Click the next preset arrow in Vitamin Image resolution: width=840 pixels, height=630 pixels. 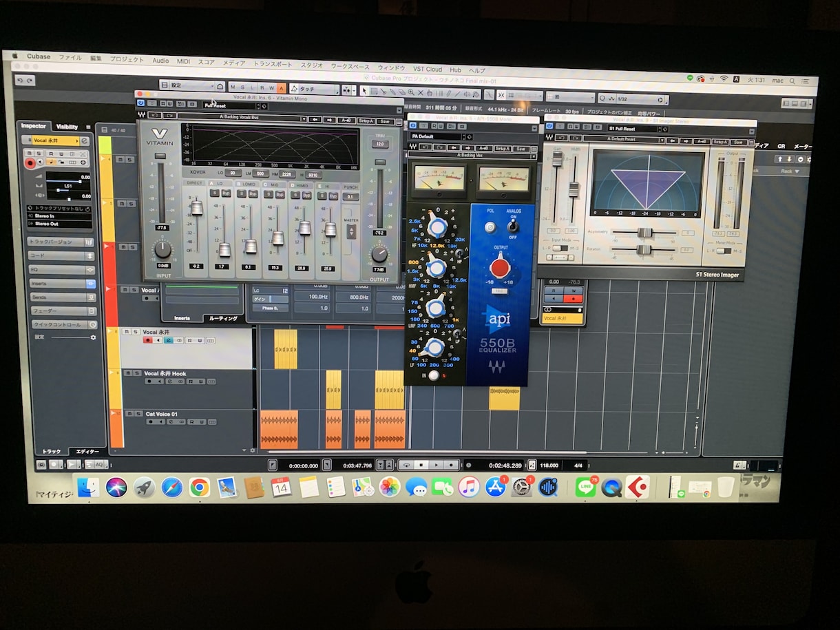click(328, 119)
